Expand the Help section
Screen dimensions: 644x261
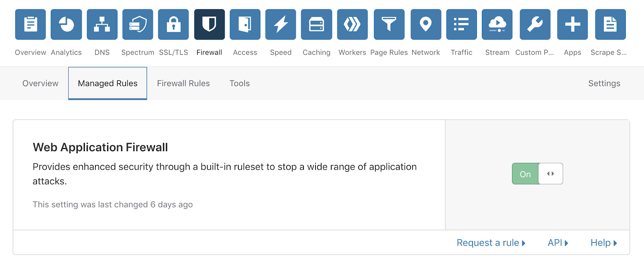(x=603, y=243)
